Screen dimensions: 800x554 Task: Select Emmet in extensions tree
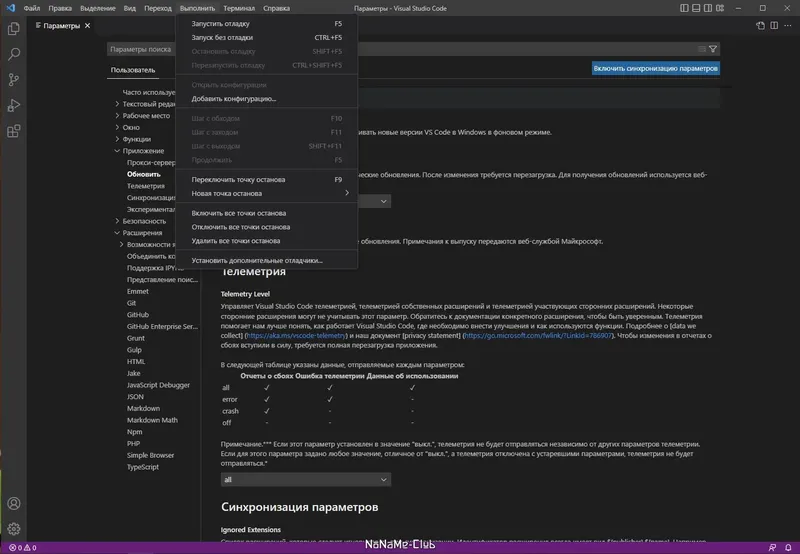click(x=138, y=291)
